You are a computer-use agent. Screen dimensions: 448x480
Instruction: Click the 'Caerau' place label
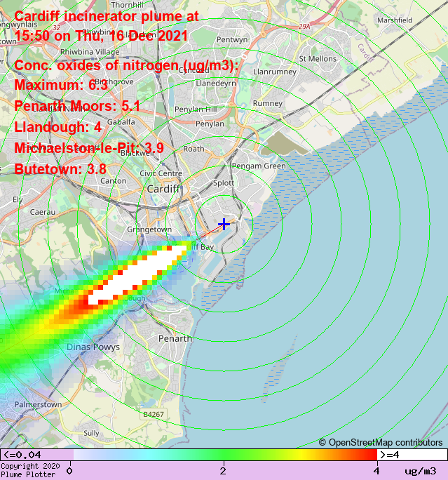pos(43,212)
